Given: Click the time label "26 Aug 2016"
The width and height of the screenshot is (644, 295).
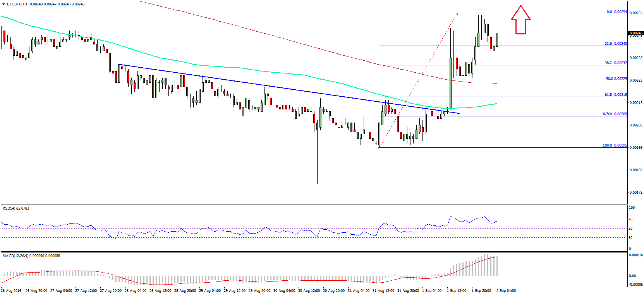Looking at the screenshot, I should tap(11, 291).
